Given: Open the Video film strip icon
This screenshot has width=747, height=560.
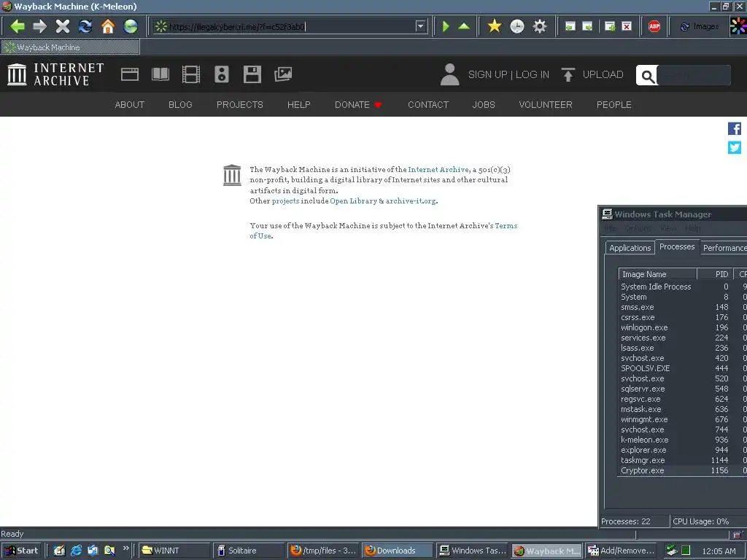Looking at the screenshot, I should (x=191, y=74).
